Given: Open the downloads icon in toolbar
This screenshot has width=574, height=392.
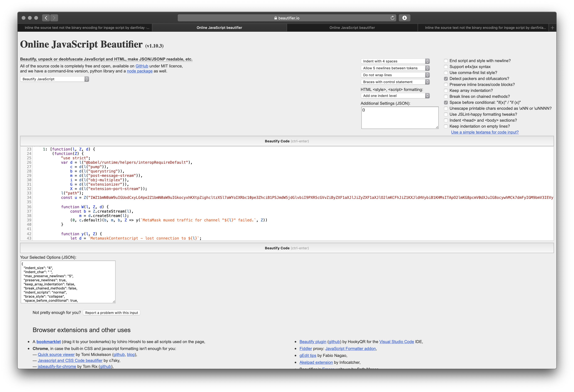Looking at the screenshot, I should tap(404, 18).
